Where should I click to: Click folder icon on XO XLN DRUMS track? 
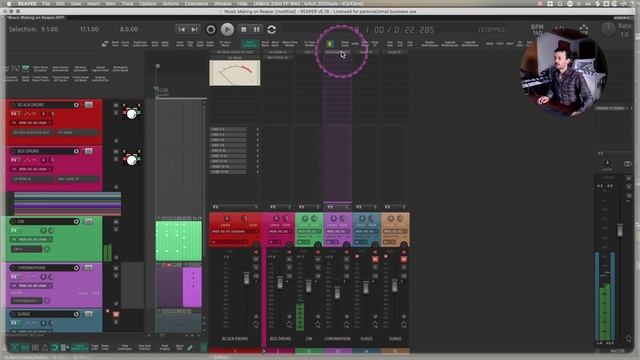(89, 105)
